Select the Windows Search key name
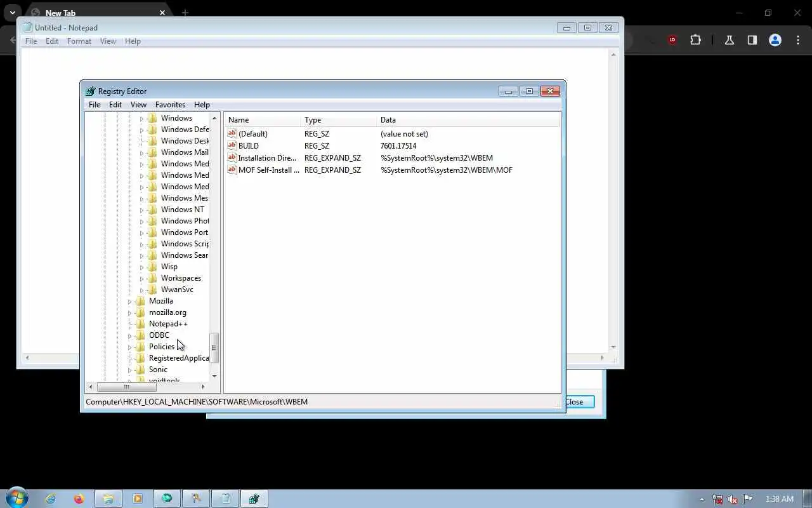The width and height of the screenshot is (812, 508). pyautogui.click(x=185, y=255)
